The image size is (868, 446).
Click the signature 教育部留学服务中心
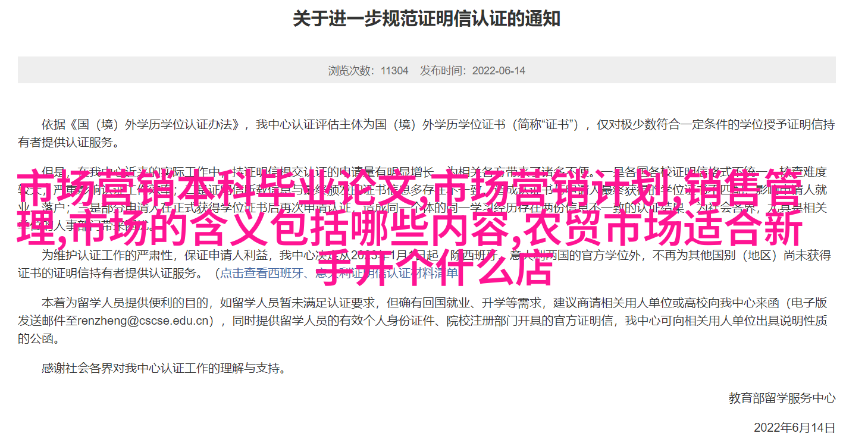click(x=782, y=398)
